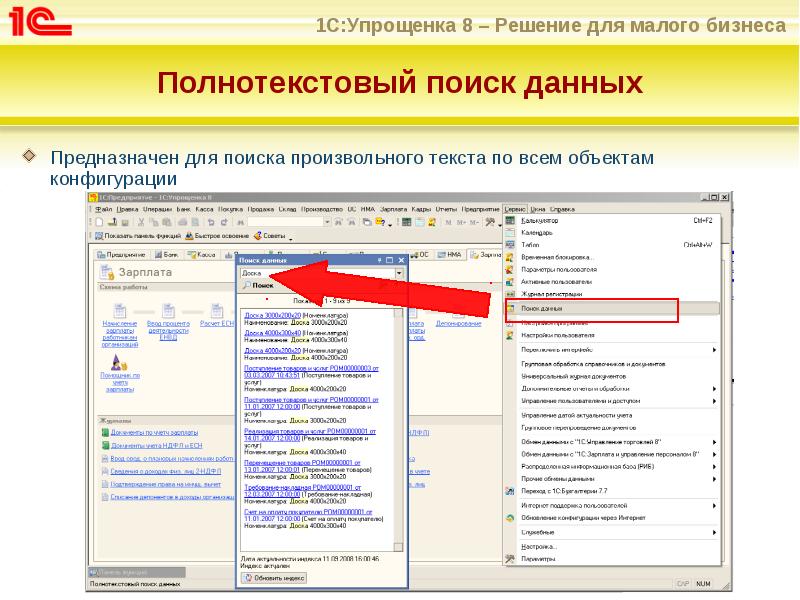Open Требование-накладная РОМ00000001 link
The width and height of the screenshot is (800, 600).
coord(302,491)
